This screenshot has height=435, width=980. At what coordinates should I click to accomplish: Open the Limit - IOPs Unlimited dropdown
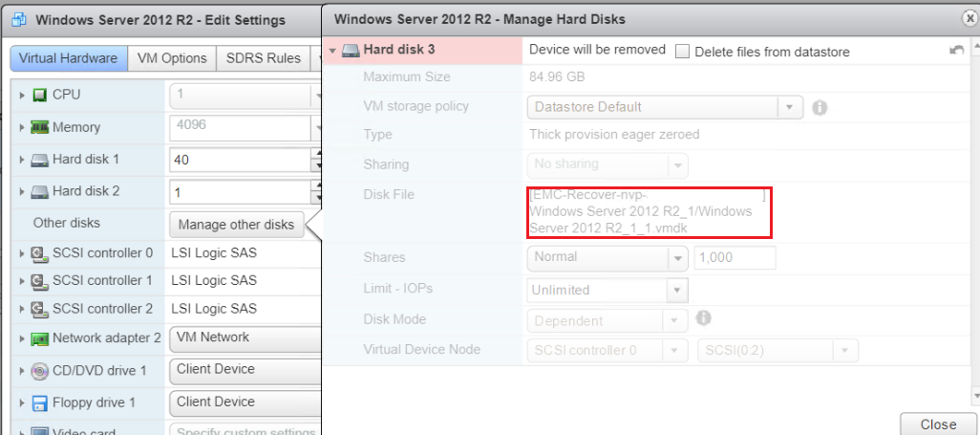pyautogui.click(x=677, y=290)
